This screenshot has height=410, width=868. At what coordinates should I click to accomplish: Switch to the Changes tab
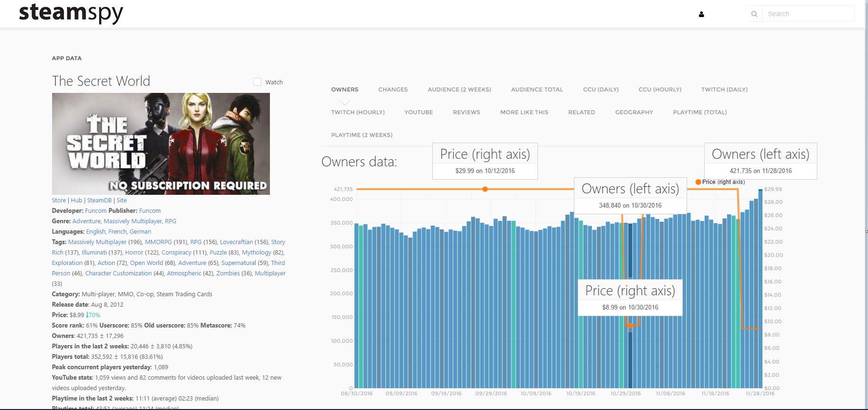tap(393, 90)
